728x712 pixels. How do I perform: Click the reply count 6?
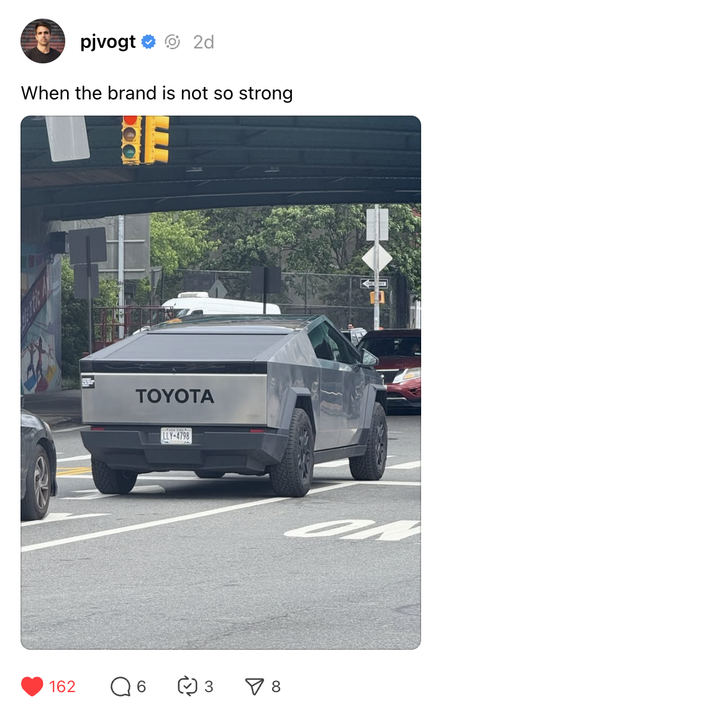pos(142,687)
